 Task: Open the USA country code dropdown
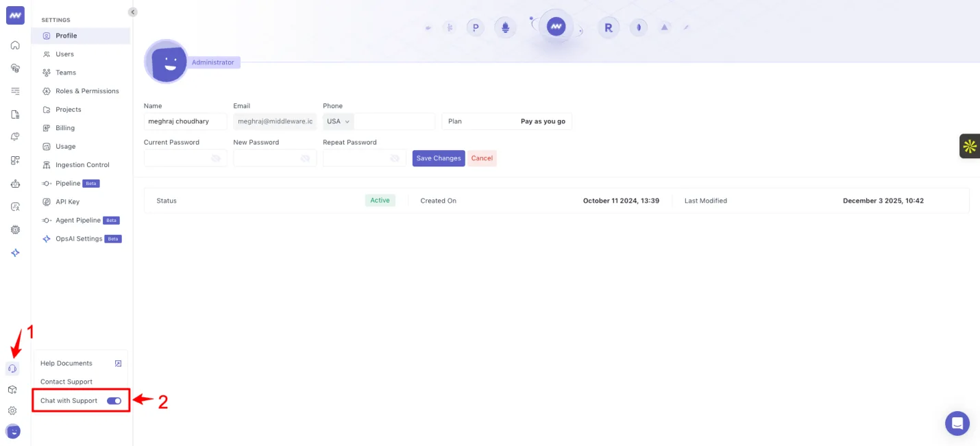339,121
